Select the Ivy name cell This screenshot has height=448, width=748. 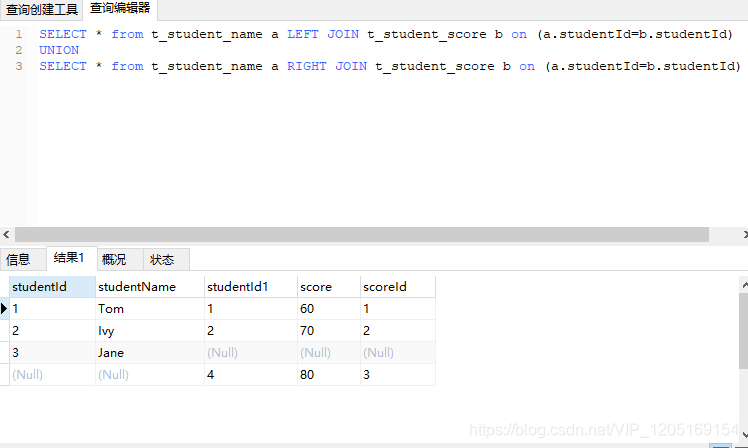coord(150,331)
